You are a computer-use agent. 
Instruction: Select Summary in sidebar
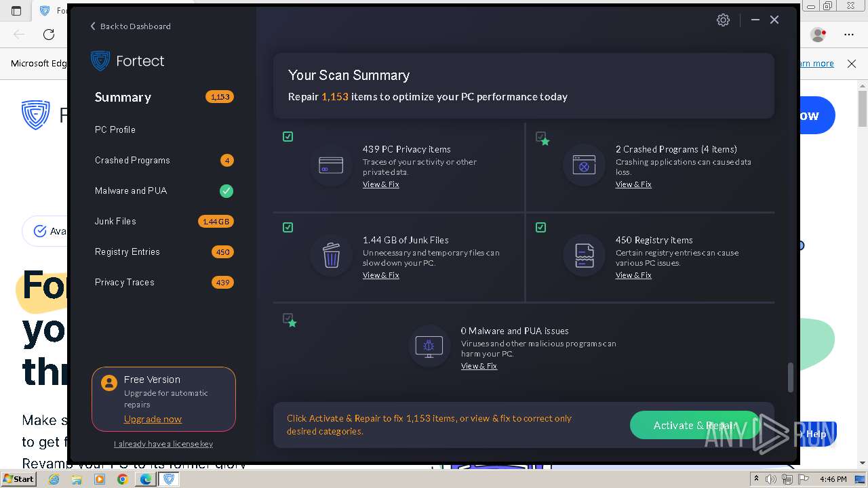(x=123, y=97)
